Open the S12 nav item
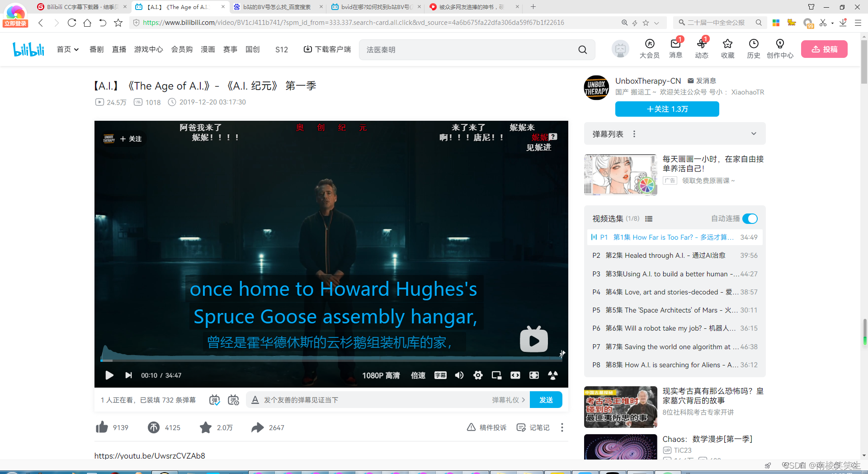 [x=281, y=49]
